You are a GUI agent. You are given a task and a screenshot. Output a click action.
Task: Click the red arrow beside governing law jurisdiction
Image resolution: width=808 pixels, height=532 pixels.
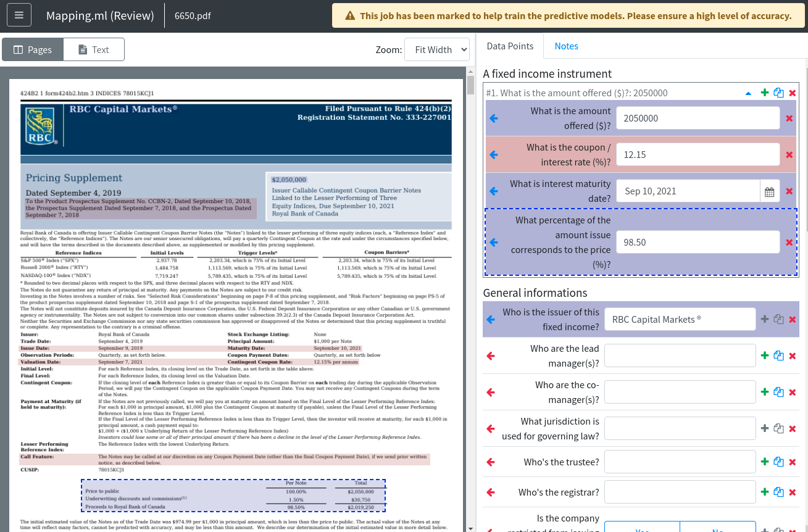pyautogui.click(x=491, y=429)
